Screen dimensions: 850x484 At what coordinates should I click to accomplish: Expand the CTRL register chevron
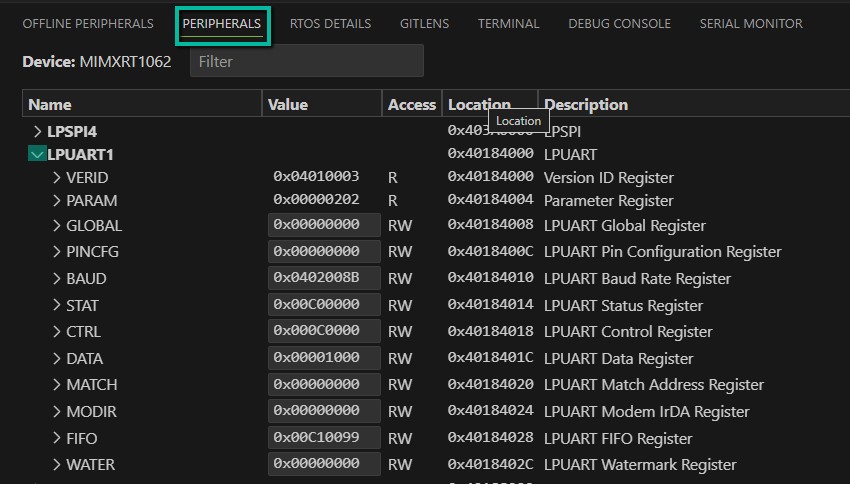tap(57, 332)
